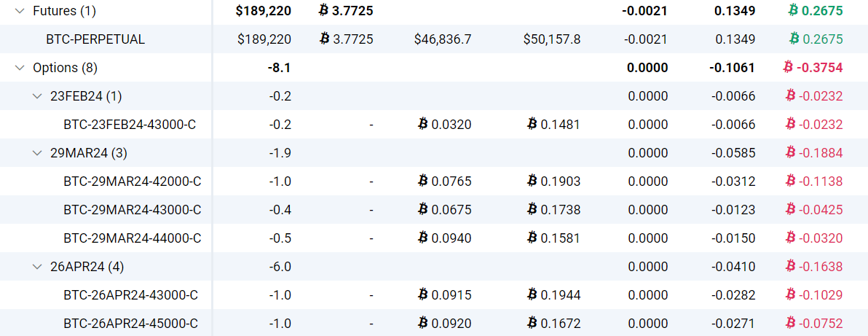
Task: Click the 0.1738 mark price value
Action: coord(553,210)
